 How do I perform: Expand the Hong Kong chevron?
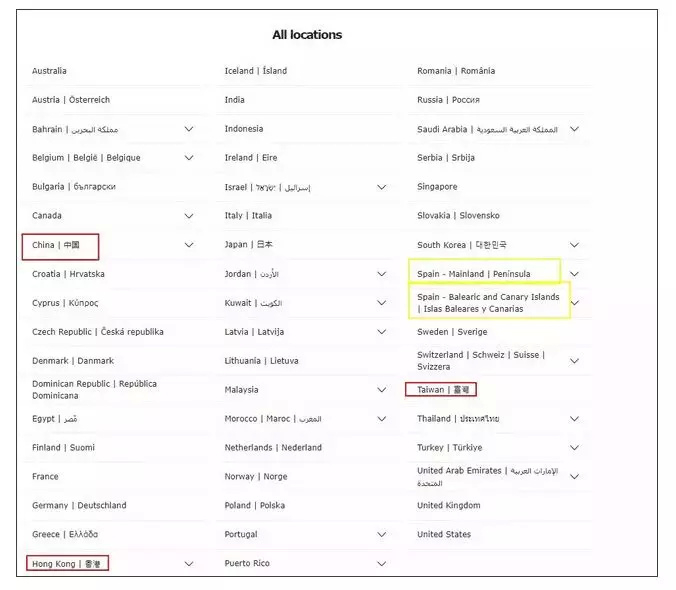pos(189,564)
